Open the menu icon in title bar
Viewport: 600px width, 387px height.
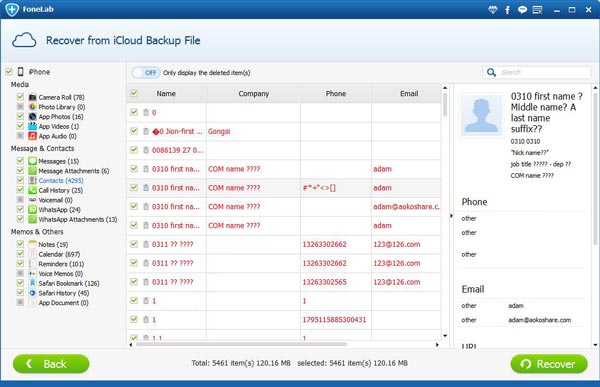[537, 10]
